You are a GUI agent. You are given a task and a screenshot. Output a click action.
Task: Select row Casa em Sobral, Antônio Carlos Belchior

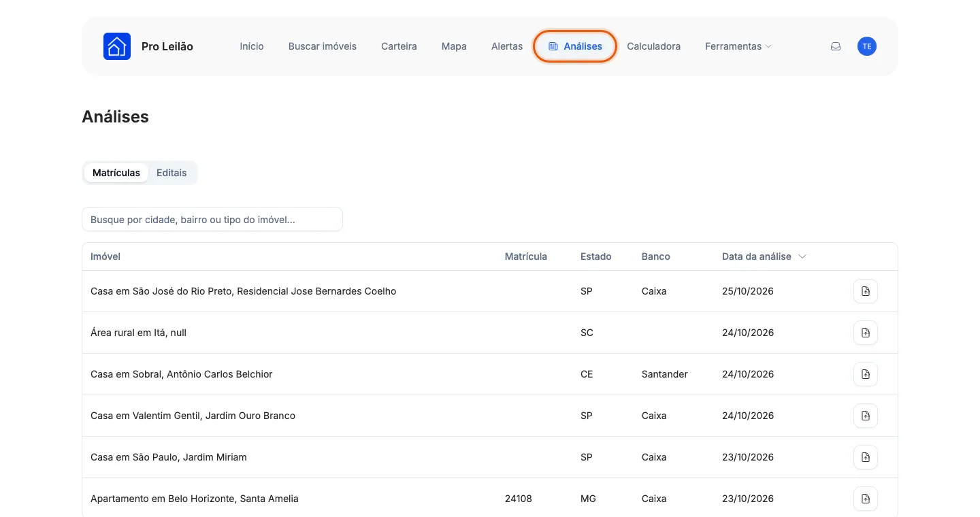[x=490, y=374]
